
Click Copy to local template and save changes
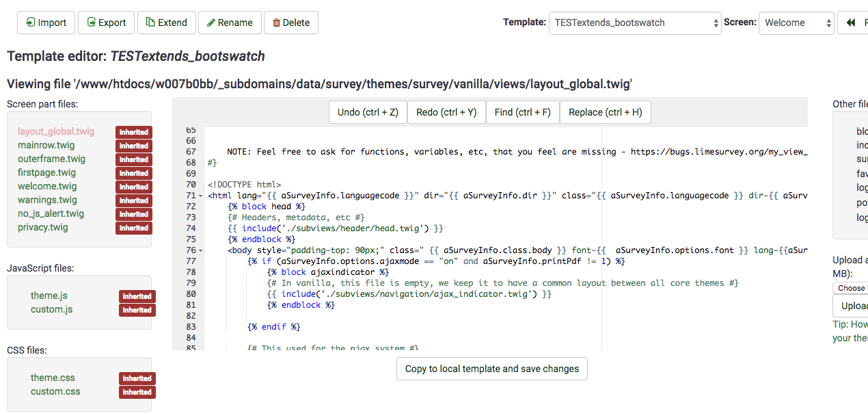point(491,369)
